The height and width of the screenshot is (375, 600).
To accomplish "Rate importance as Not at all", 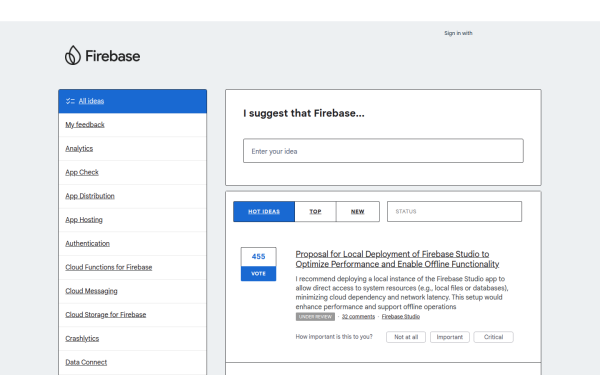I will (x=406, y=337).
